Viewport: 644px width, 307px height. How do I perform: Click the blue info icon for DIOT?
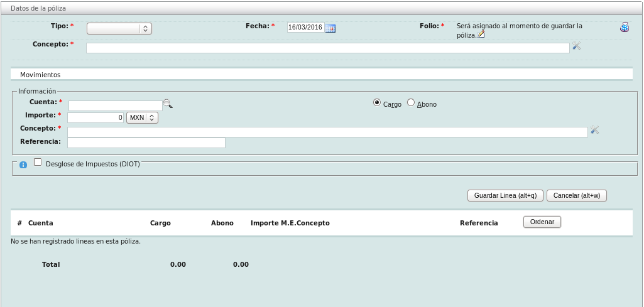[x=23, y=164]
